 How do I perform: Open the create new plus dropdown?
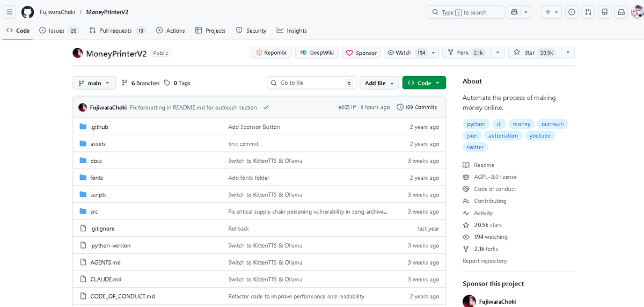pyautogui.click(x=551, y=12)
